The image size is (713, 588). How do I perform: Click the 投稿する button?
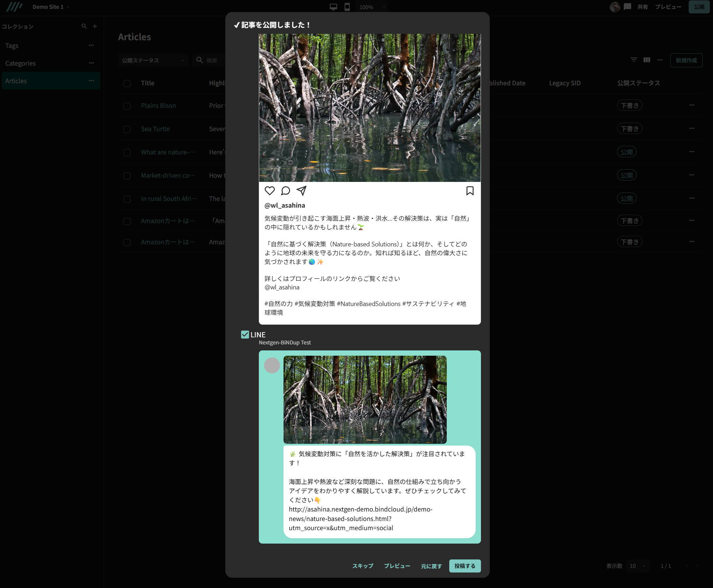[465, 566]
